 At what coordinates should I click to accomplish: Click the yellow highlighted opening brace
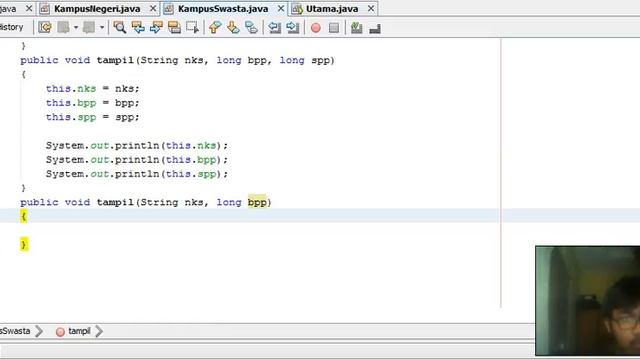[x=23, y=216]
